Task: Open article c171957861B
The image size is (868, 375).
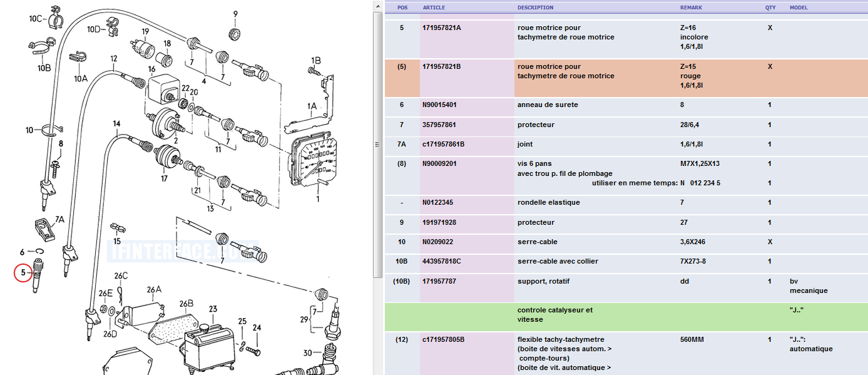Action: click(x=444, y=145)
